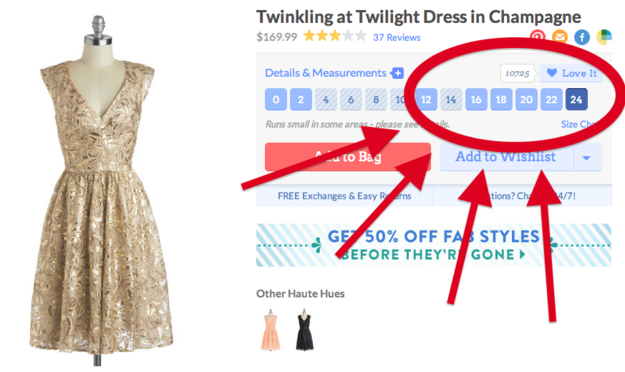The height and width of the screenshot is (372, 625).
Task: Read the 37 Reviews
Action: [397, 37]
